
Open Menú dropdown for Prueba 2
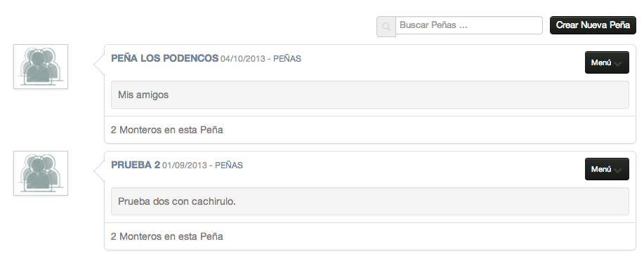click(x=607, y=169)
